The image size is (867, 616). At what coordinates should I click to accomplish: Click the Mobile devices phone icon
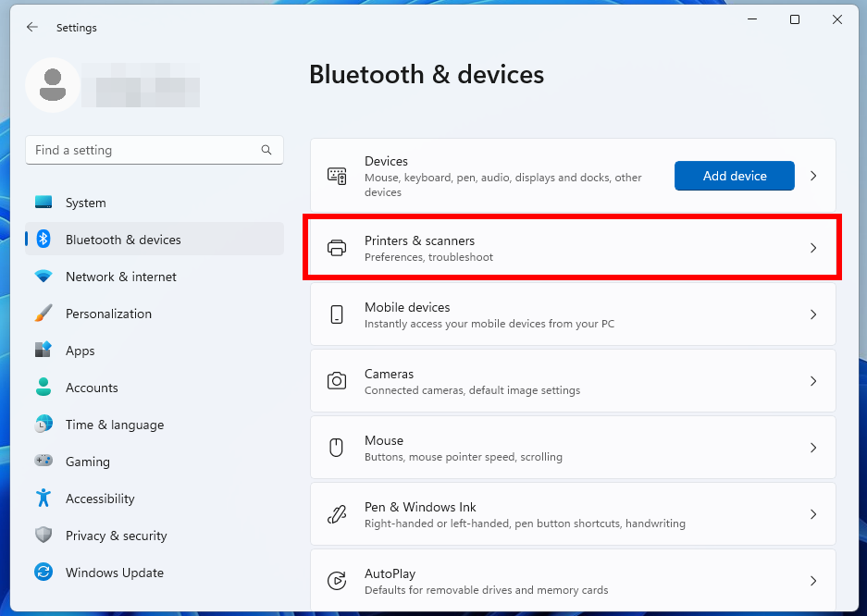(337, 314)
